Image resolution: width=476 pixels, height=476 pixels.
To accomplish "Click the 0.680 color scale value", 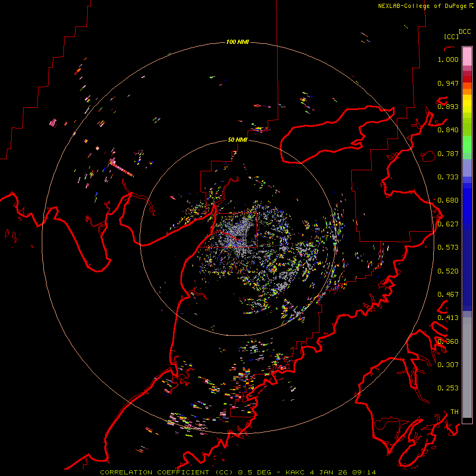I will click(x=448, y=200).
